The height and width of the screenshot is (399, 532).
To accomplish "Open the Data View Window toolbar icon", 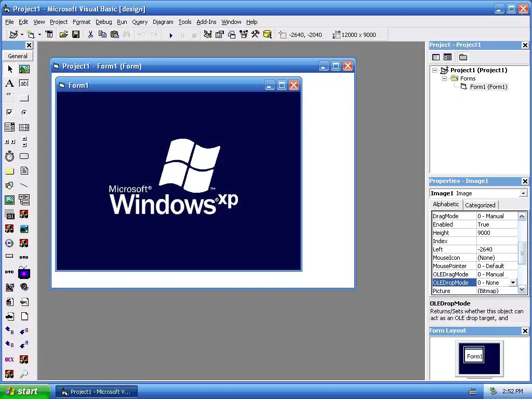I will (x=268, y=34).
